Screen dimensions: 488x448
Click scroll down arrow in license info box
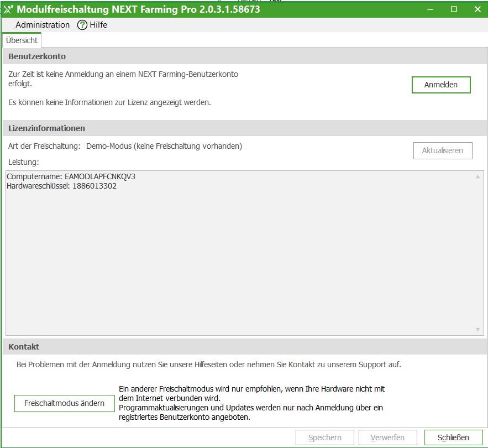tap(477, 329)
